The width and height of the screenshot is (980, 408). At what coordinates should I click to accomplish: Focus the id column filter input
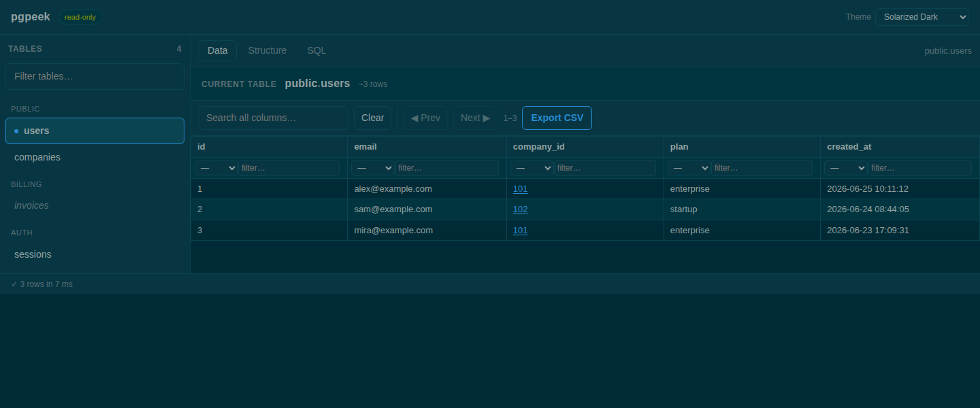[x=289, y=168]
